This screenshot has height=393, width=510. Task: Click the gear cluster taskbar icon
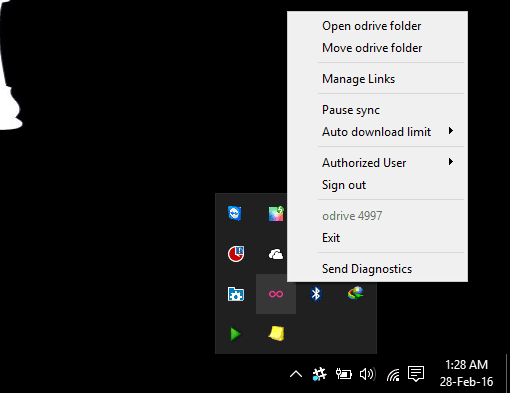tap(319, 374)
